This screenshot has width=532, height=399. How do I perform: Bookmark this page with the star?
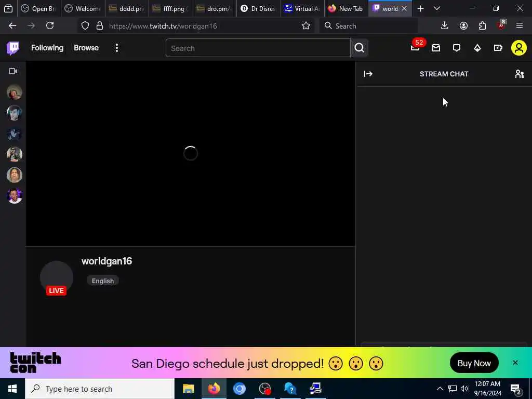point(305,26)
